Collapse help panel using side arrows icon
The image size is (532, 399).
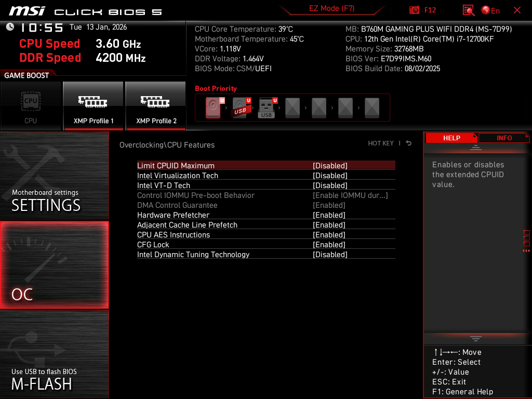(526, 251)
